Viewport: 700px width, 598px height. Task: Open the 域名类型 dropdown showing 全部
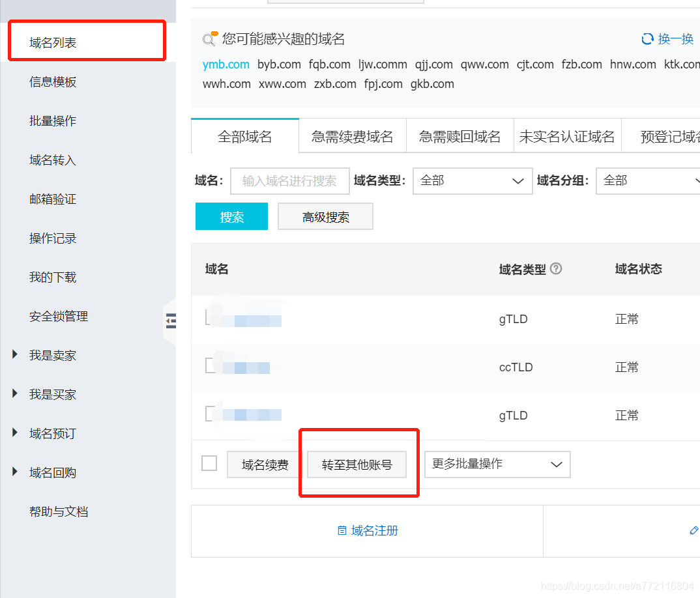473,180
